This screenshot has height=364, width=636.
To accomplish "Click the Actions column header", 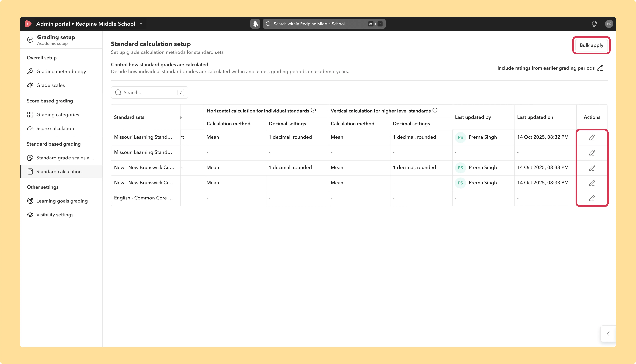I will coord(592,117).
